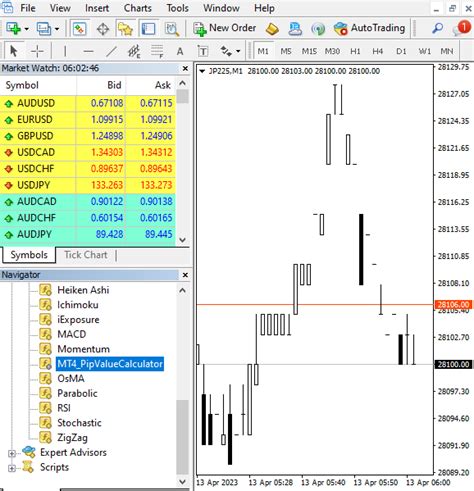Open the profiles icon in toolbar
This screenshot has width=474, height=491.
coord(44,29)
